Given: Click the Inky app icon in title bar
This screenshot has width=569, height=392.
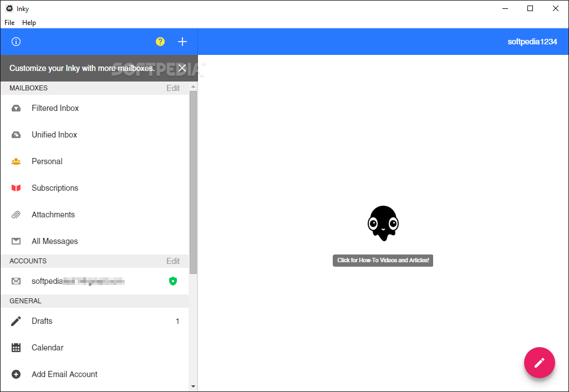Looking at the screenshot, I should pyautogui.click(x=9, y=8).
